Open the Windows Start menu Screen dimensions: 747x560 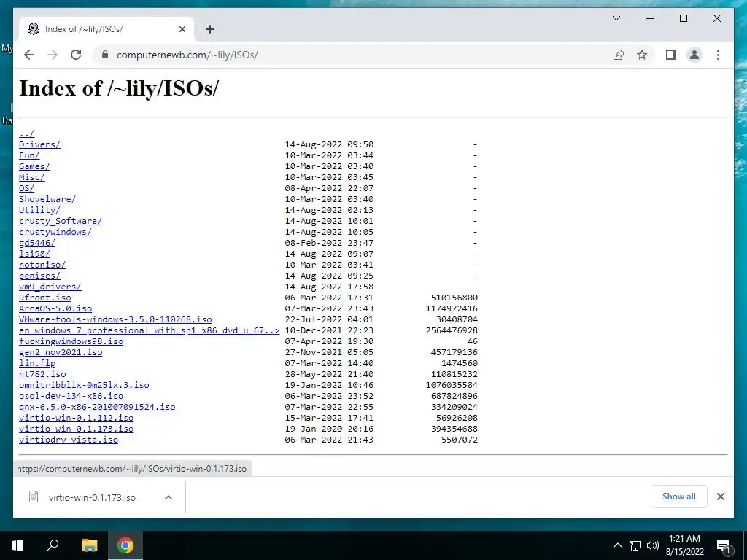(18, 545)
